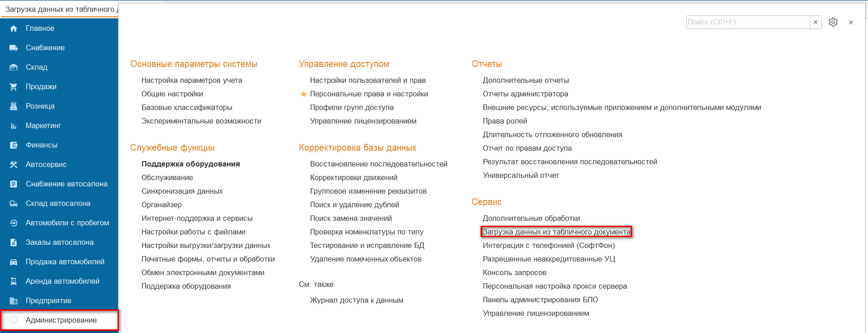The height and width of the screenshot is (333, 868).
Task: Click the home icon beside Главное
Action: (14, 29)
